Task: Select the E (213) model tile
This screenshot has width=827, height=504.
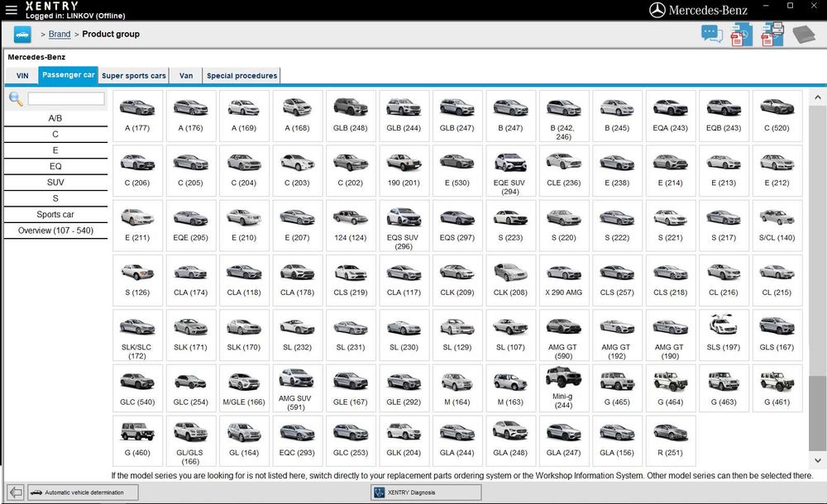Action: click(x=723, y=171)
